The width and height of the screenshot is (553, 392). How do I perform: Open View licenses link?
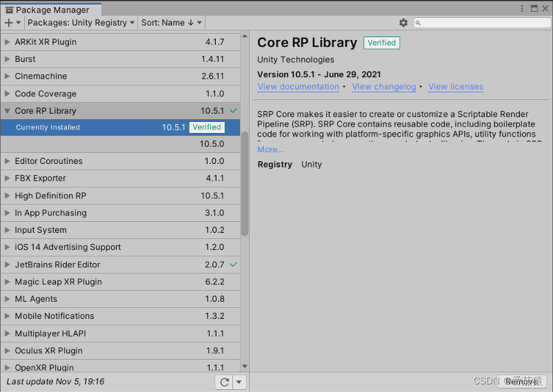pyautogui.click(x=456, y=87)
